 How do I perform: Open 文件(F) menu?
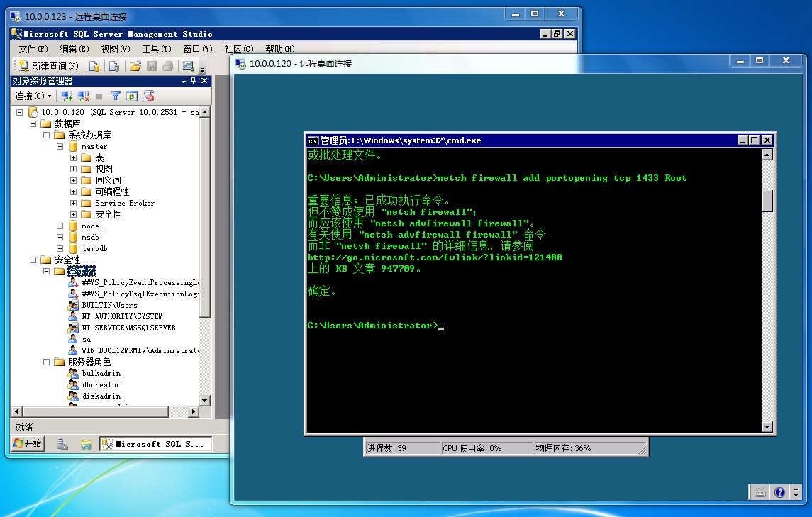33,49
